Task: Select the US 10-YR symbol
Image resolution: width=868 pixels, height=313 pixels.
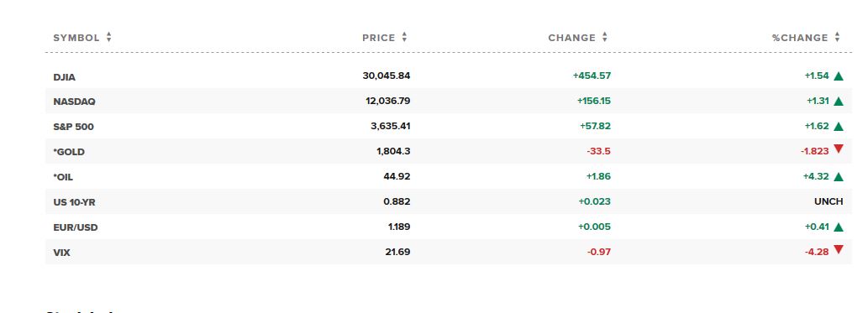Action: (74, 202)
